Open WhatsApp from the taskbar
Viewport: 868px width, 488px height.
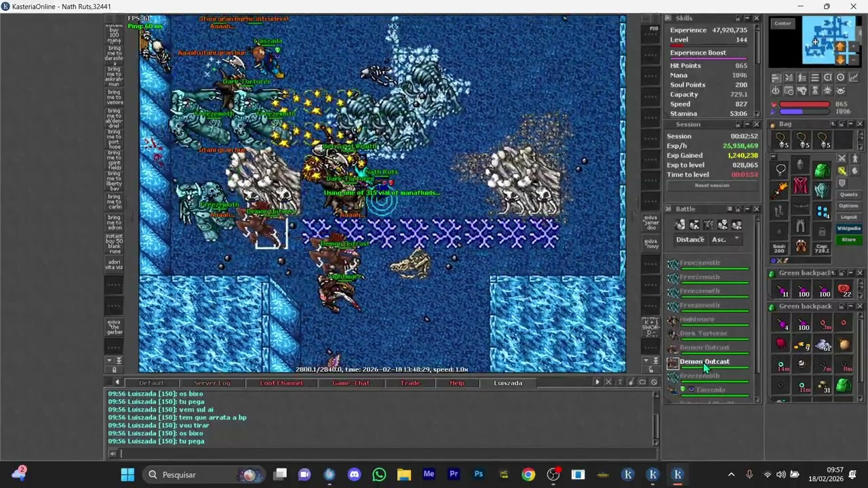pos(379,474)
